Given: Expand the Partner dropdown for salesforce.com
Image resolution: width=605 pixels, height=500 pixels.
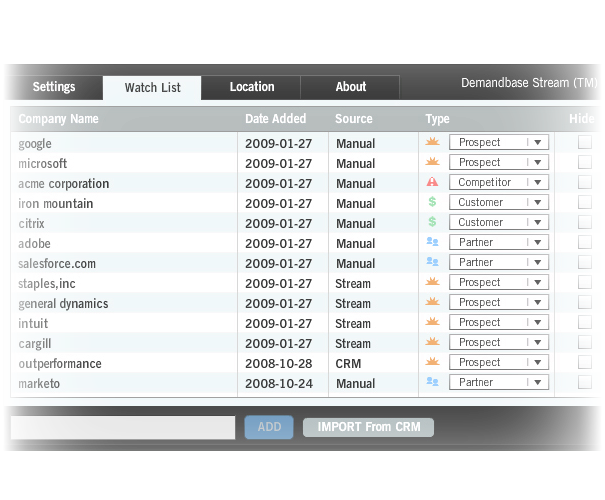Looking at the screenshot, I should [x=499, y=263].
